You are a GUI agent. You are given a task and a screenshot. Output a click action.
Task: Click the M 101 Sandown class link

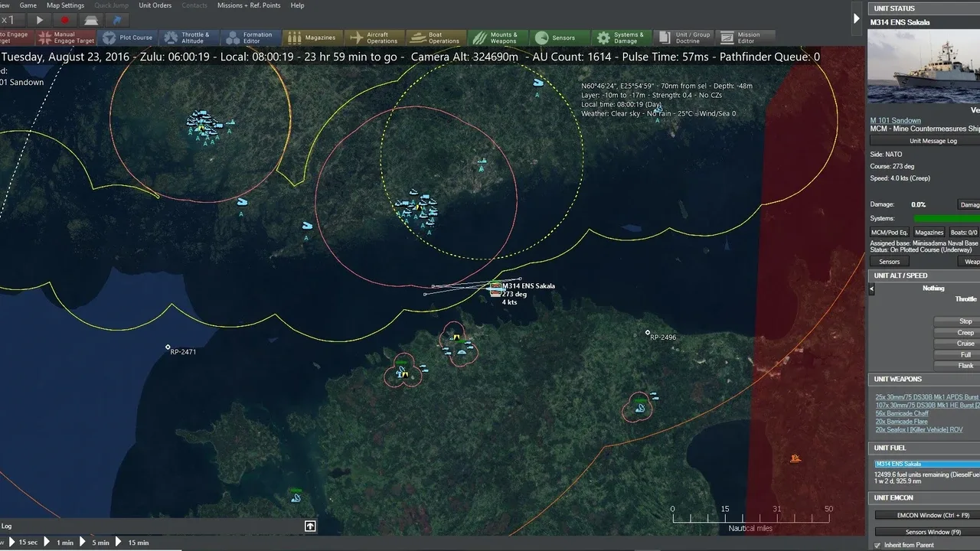[895, 121]
